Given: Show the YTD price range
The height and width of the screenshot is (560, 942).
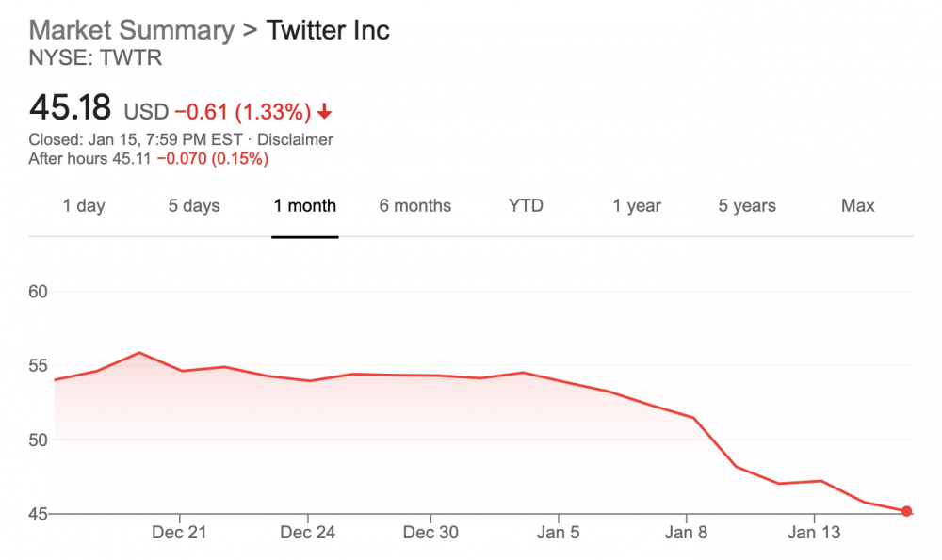Looking at the screenshot, I should pyautogui.click(x=526, y=205).
